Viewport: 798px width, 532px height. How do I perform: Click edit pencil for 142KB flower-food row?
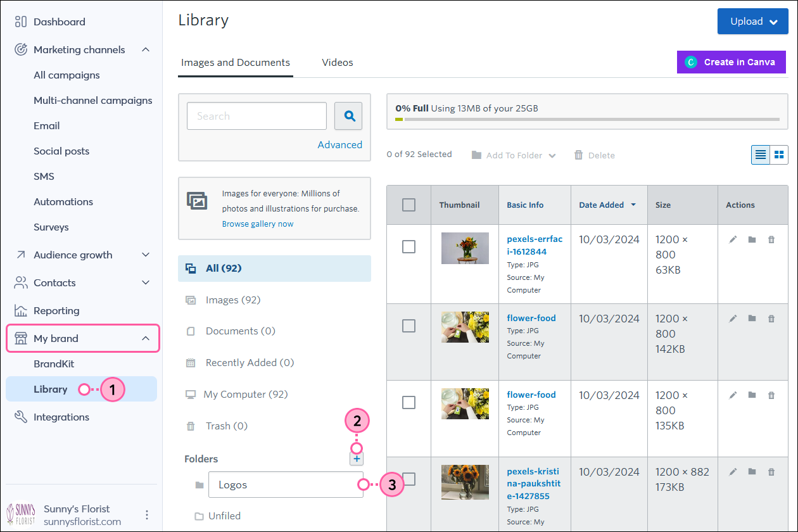click(x=733, y=318)
